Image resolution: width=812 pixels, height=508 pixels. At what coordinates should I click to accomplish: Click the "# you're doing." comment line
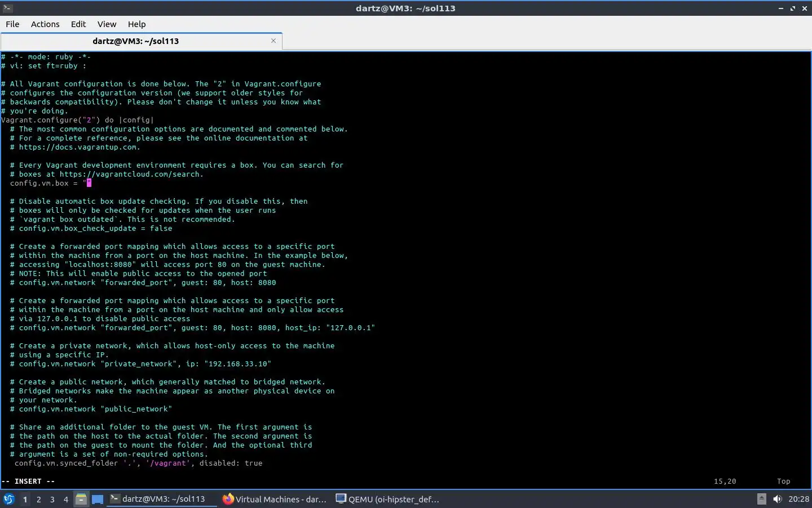[x=35, y=111]
